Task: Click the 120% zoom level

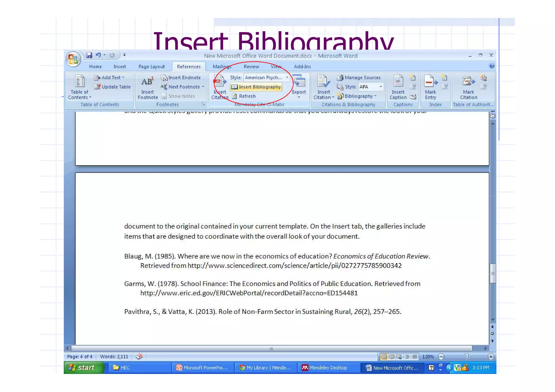Action: 428,357
